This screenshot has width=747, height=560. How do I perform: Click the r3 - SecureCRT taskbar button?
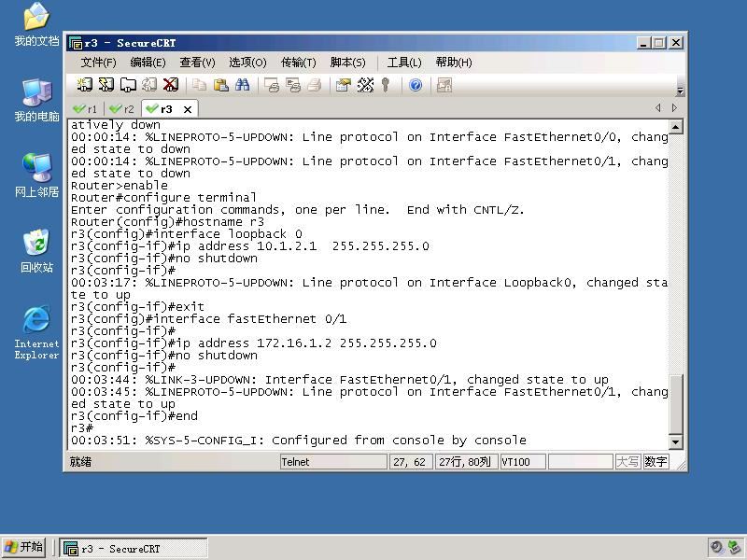133,549
